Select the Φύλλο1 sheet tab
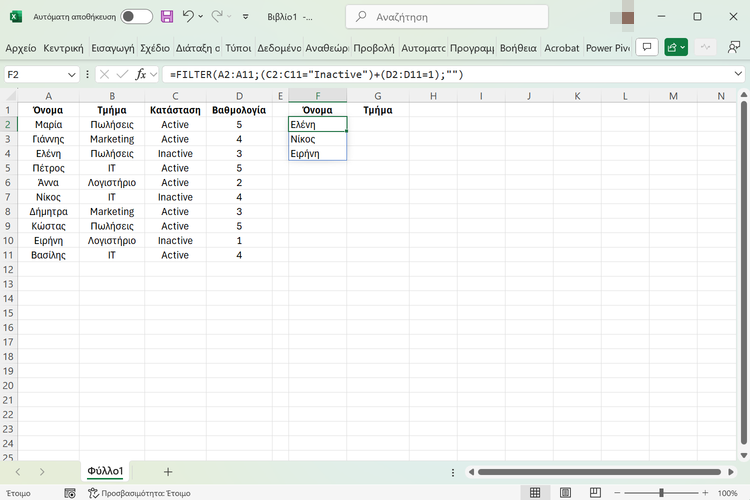 point(105,471)
